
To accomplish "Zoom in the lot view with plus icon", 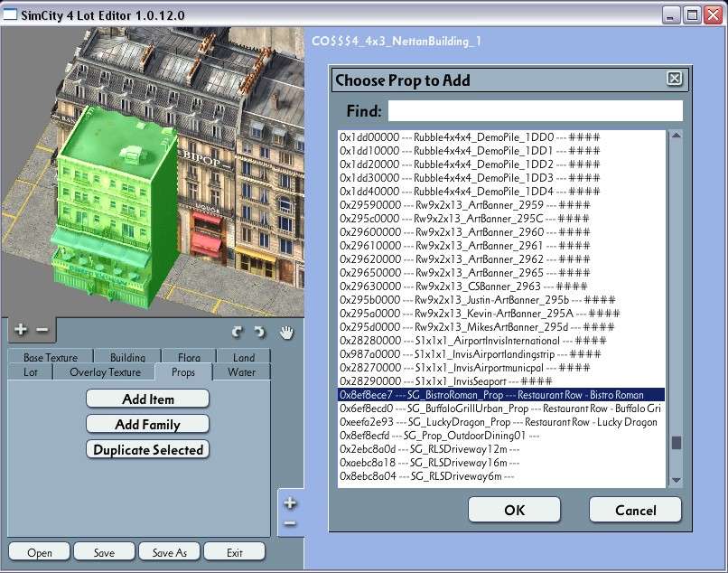I will 20,330.
